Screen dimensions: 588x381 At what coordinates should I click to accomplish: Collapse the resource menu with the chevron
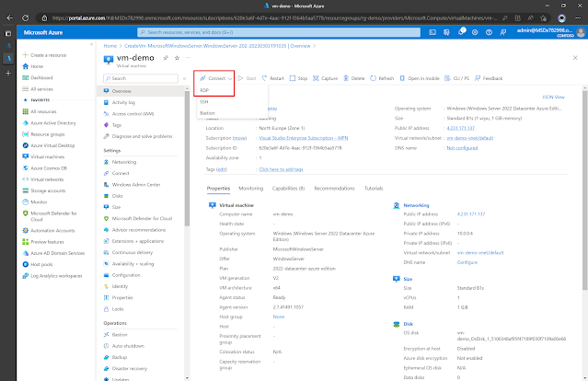[185, 78]
